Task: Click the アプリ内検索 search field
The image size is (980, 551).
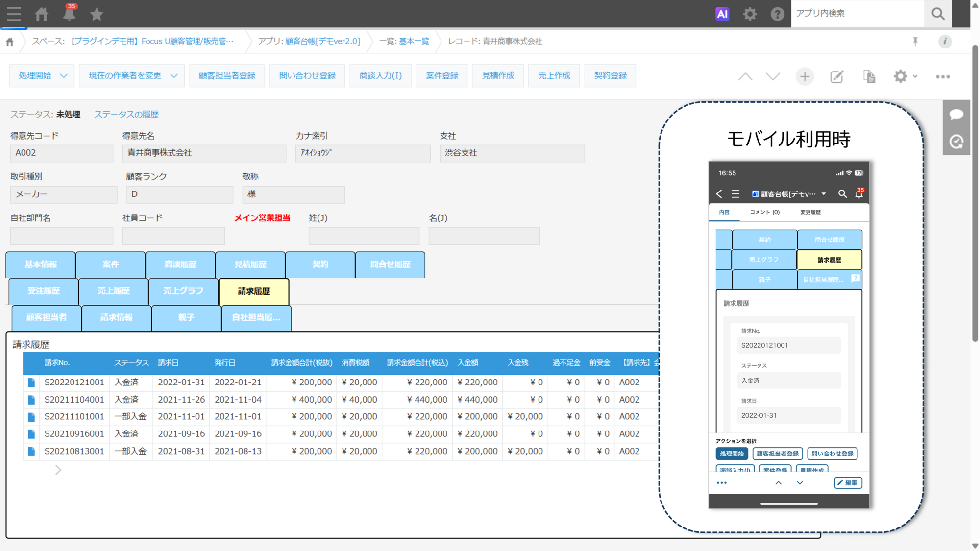Action: [857, 13]
